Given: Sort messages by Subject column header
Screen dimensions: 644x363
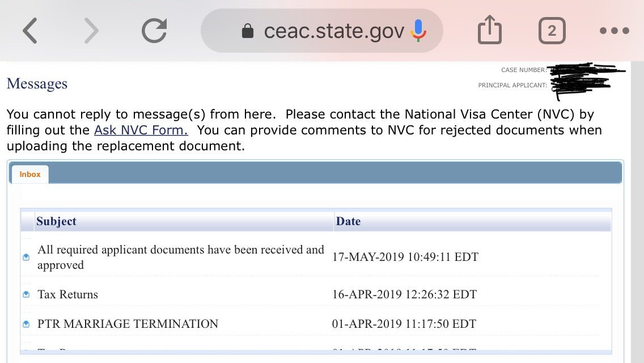Looking at the screenshot, I should click(56, 221).
